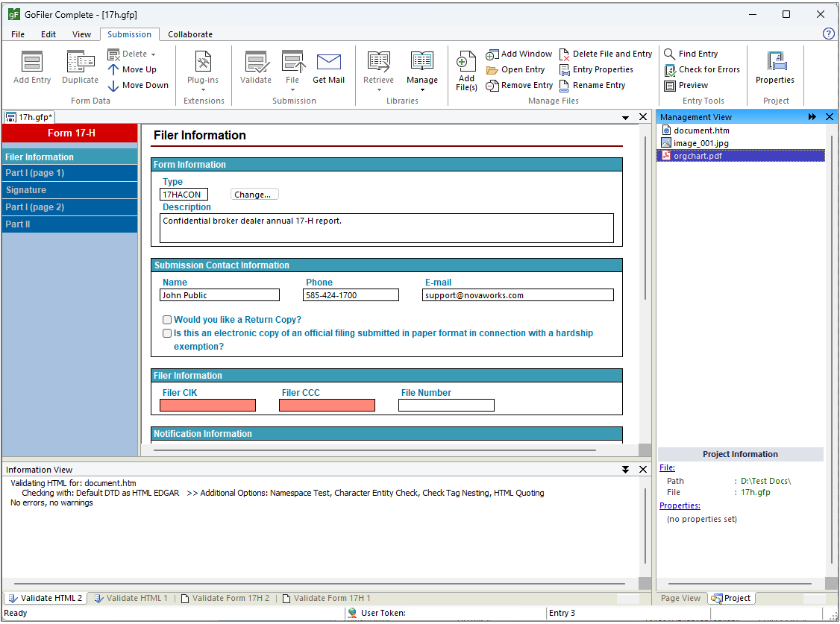Collapse the Management View double-arrow

coord(812,116)
